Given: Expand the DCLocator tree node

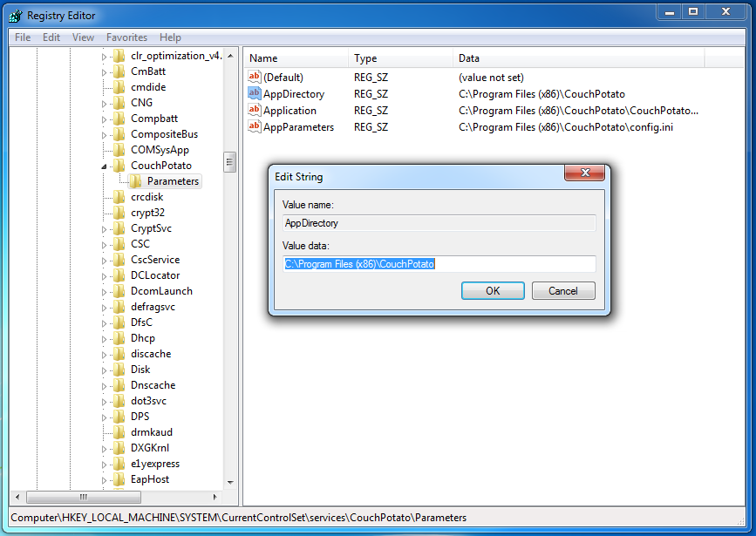Looking at the screenshot, I should click(x=104, y=276).
